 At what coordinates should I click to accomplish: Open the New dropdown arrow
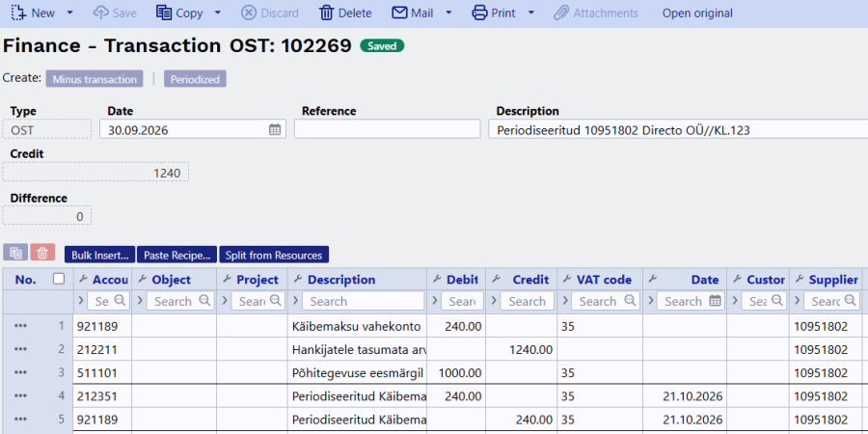pyautogui.click(x=69, y=13)
